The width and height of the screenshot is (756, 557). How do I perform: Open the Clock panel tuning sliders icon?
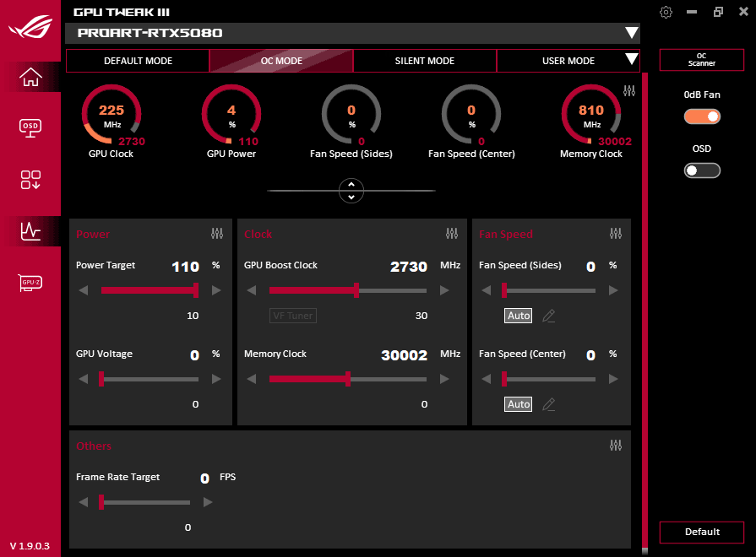452,234
